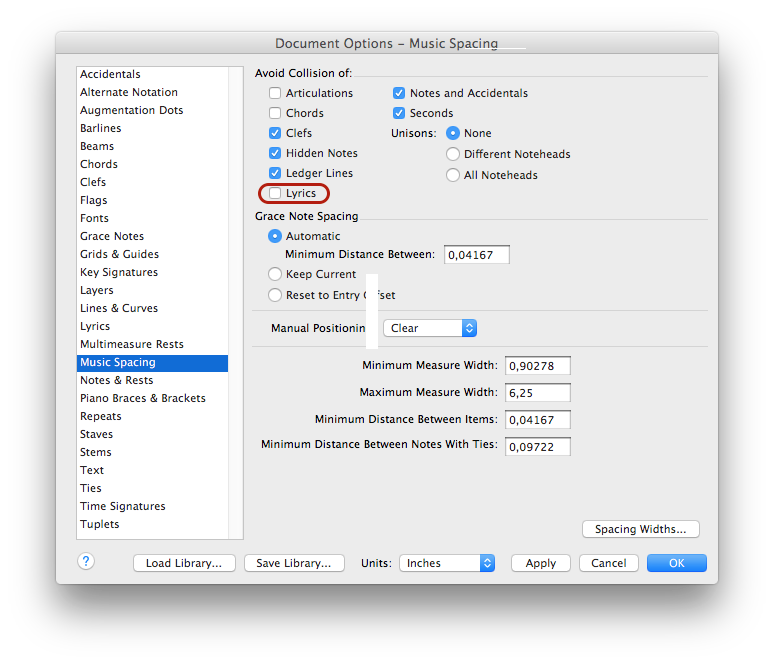Click the Maximum Measure Width field
The height and width of the screenshot is (664, 774).
pyautogui.click(x=537, y=393)
